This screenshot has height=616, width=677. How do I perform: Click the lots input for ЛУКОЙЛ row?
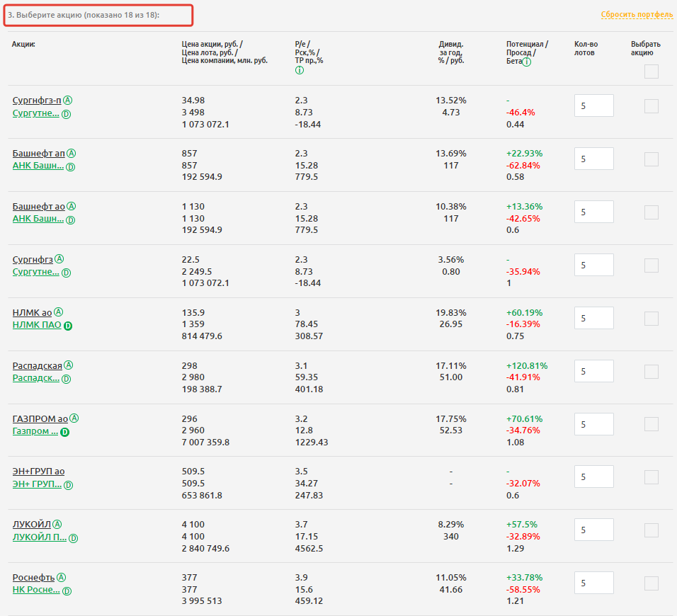(593, 530)
